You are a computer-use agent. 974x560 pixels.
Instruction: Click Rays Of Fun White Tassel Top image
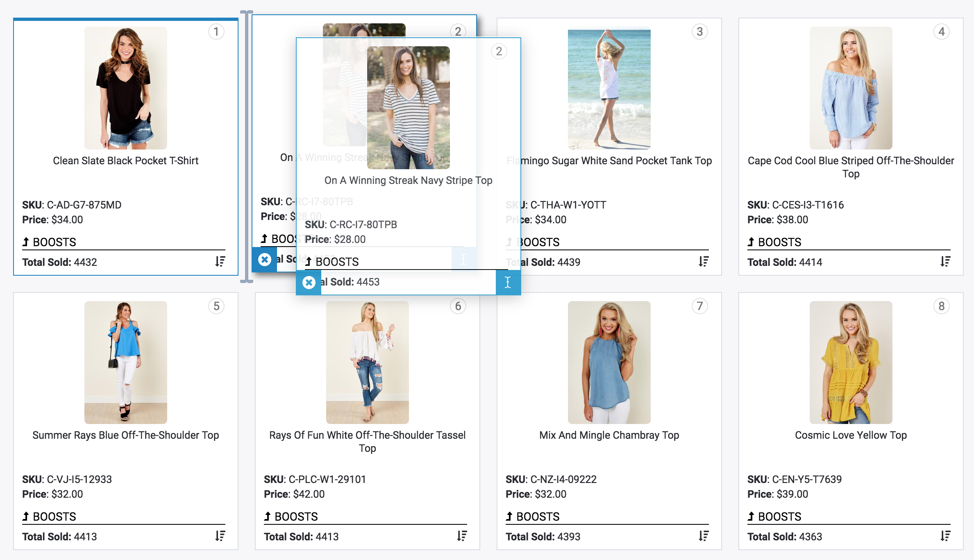[367, 363]
